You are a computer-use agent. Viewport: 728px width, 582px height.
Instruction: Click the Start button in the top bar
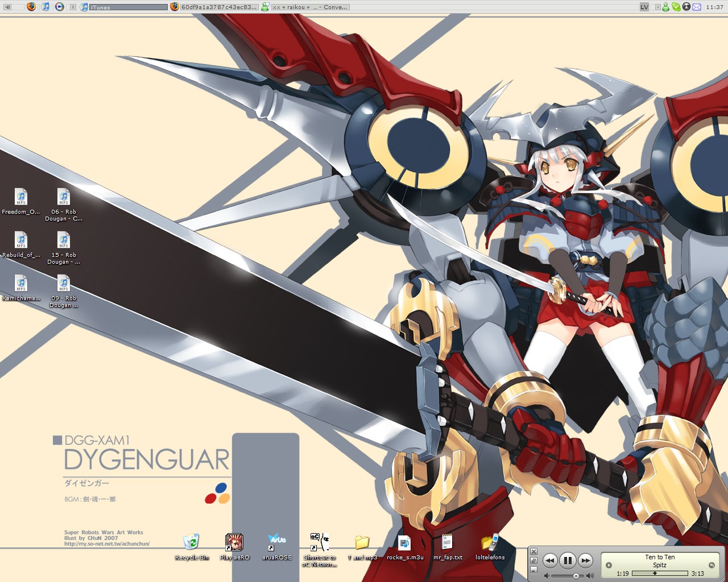(x=7, y=7)
